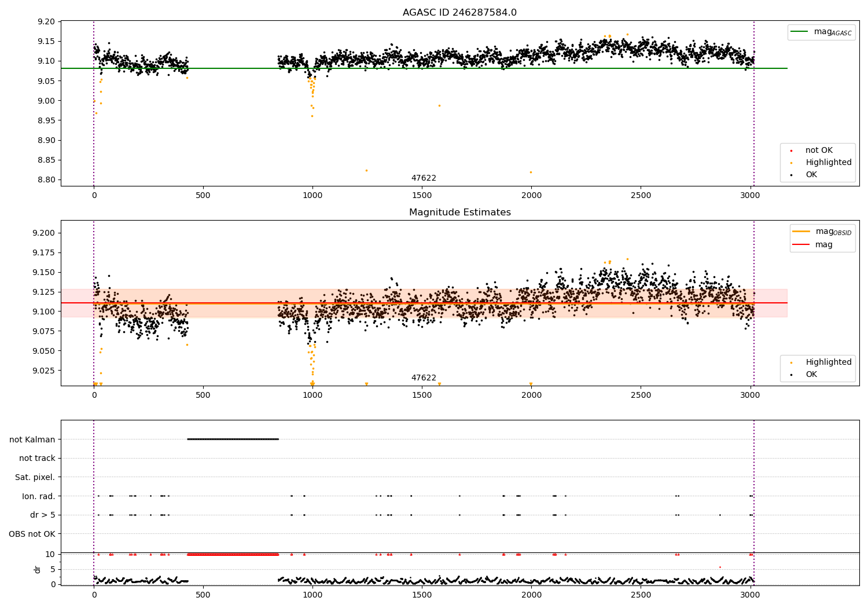The height and width of the screenshot is (608, 868).
Task: Click the '2500' x-tick under Magnitude Estimates plot
Action: (641, 395)
